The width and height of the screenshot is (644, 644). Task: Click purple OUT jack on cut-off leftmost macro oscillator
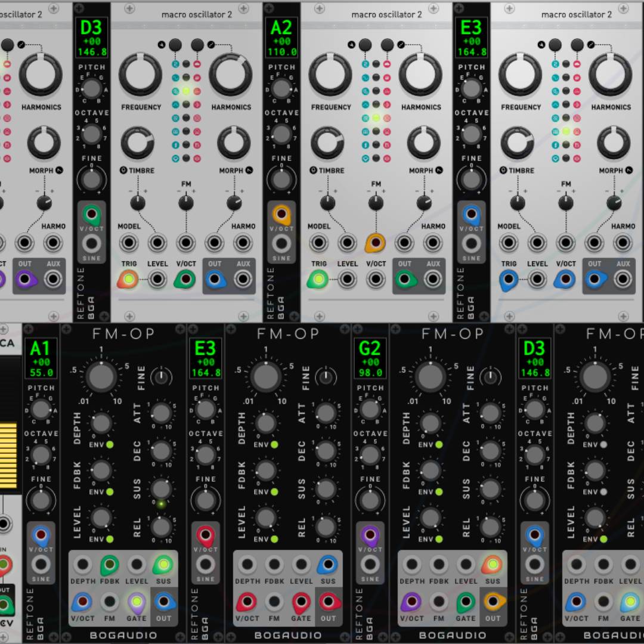25,279
